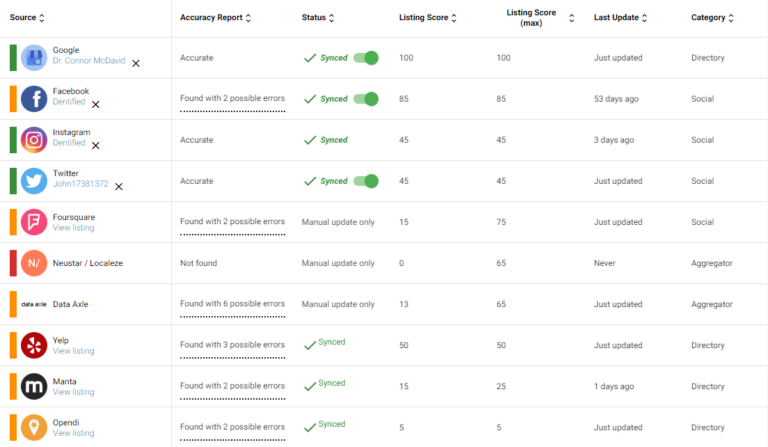Click the Facebook logo icon

[x=34, y=99]
